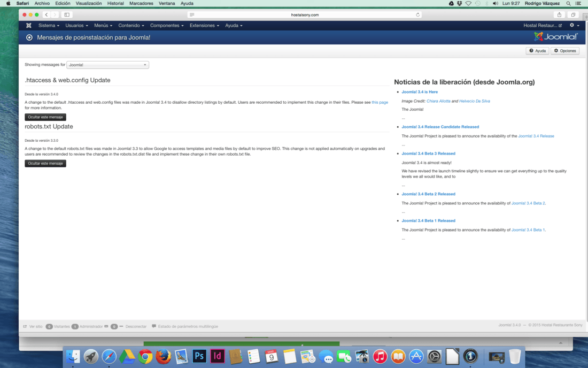This screenshot has height=368, width=588.
Task: Click the Hostal Restaur... site link
Action: [543, 26]
